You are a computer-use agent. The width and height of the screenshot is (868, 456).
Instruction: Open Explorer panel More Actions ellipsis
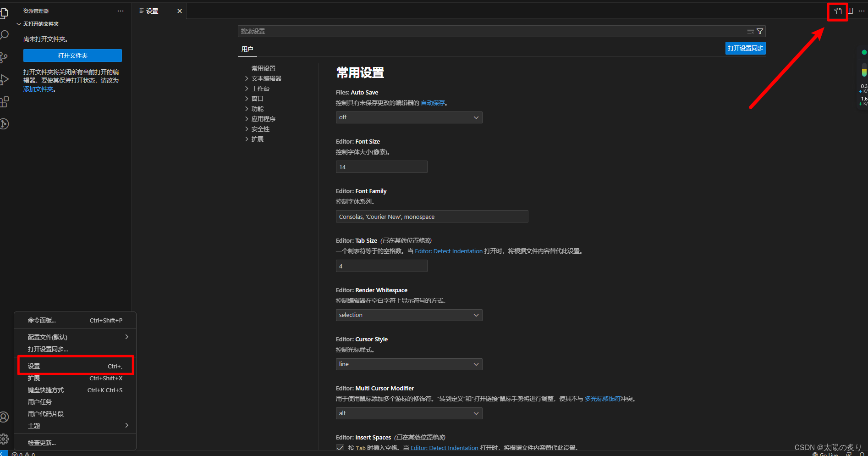tap(121, 11)
